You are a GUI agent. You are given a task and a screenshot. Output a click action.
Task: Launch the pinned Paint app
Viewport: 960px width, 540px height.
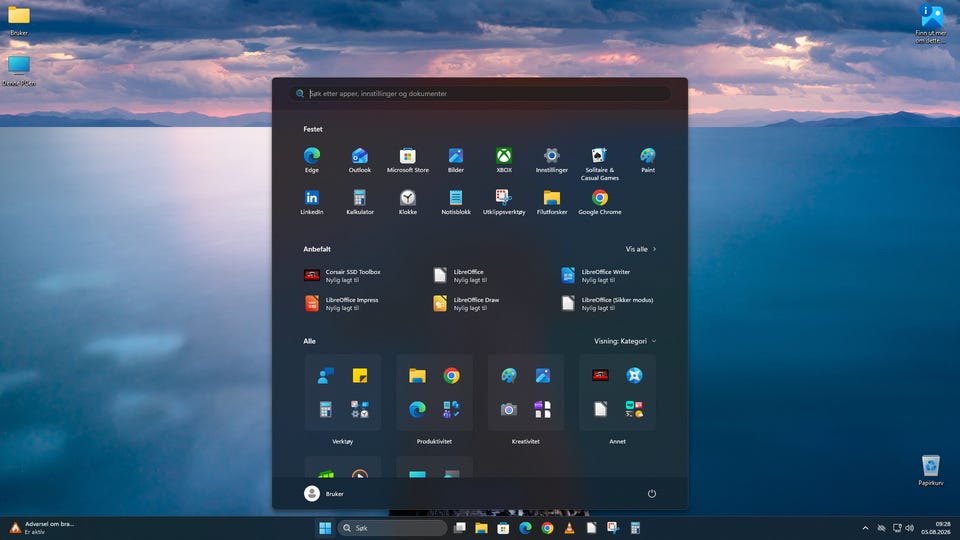click(648, 160)
